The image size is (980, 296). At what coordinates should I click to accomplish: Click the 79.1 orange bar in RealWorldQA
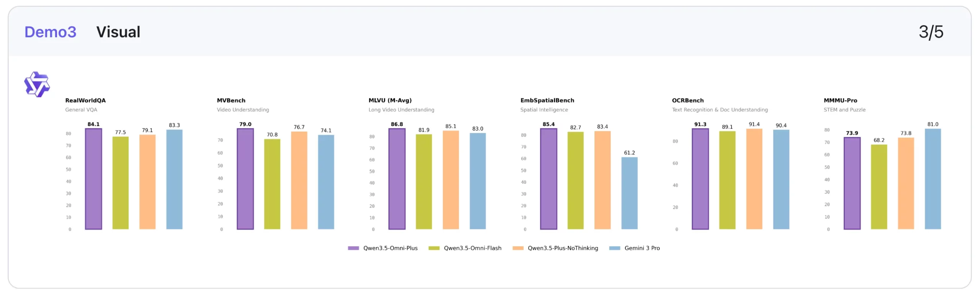pyautogui.click(x=147, y=182)
